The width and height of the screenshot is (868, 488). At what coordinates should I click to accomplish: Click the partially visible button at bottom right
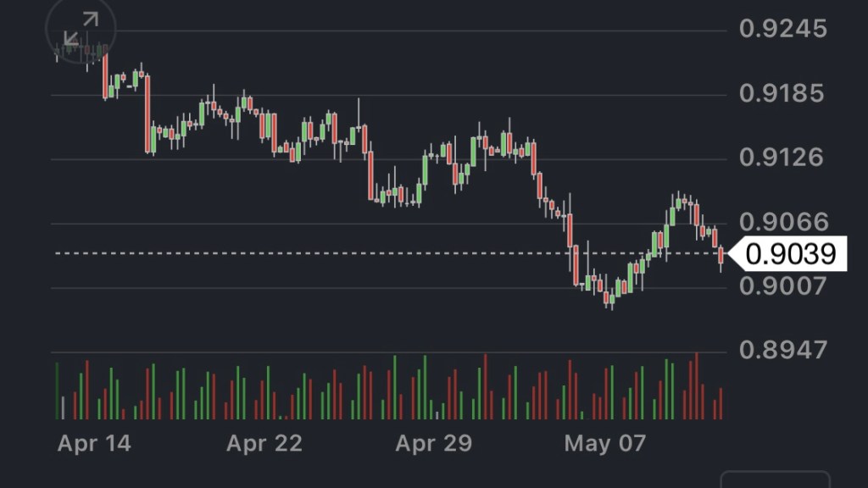click(775, 480)
